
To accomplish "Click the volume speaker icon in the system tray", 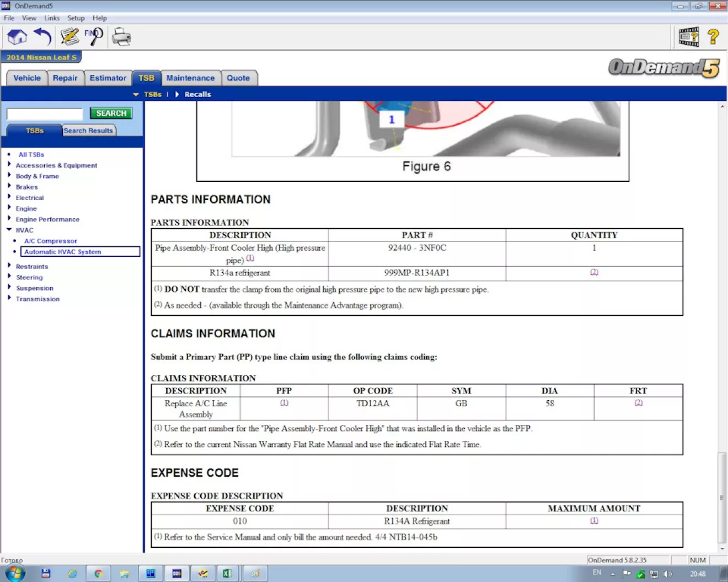I will pyautogui.click(x=668, y=574).
